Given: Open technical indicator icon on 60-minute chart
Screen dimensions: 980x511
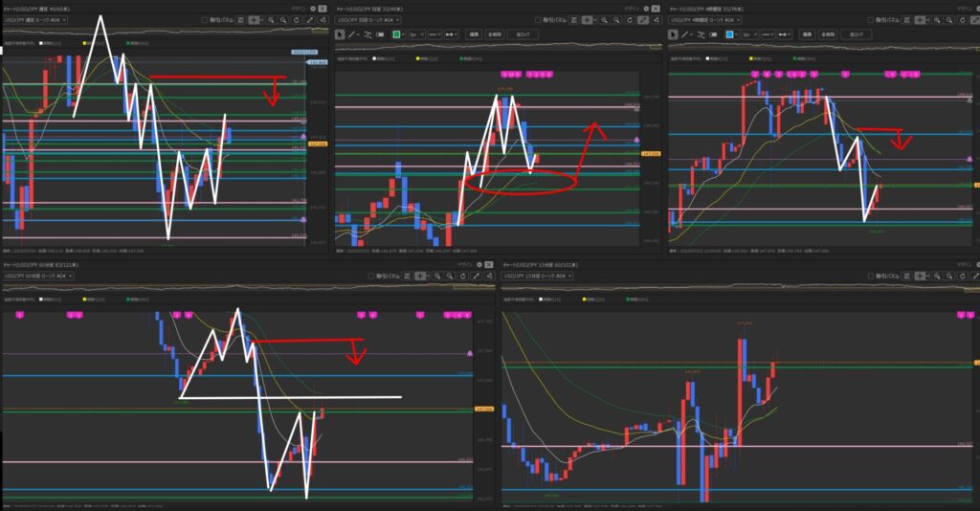Looking at the screenshot, I should (489, 277).
